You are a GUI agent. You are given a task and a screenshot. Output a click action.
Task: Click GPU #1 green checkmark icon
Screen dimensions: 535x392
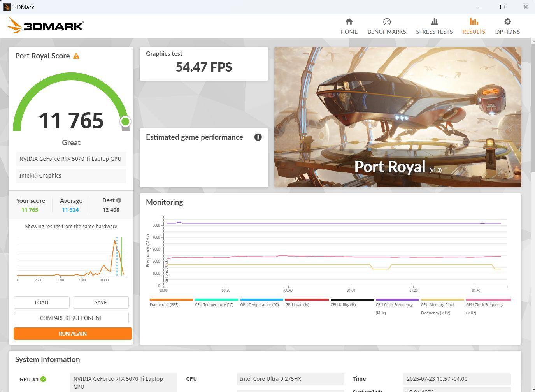(43, 379)
